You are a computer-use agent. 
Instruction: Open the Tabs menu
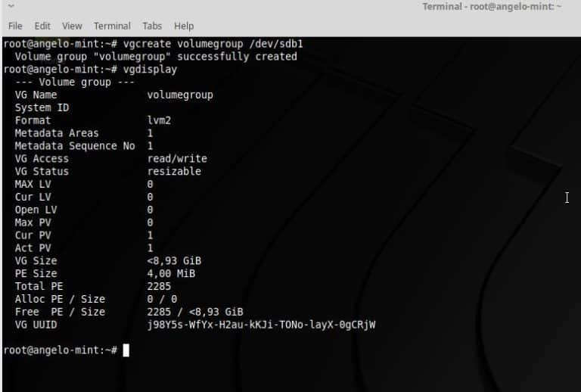(152, 26)
